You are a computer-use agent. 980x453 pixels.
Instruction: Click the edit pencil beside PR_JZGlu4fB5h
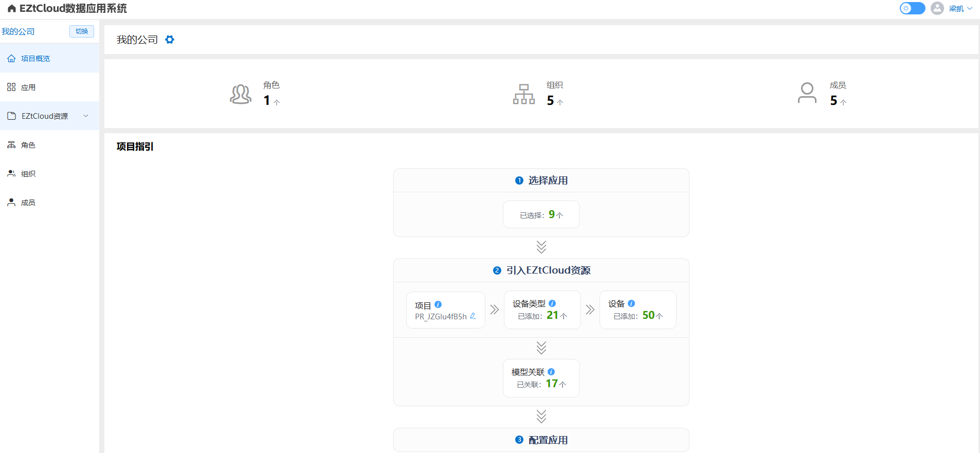473,316
